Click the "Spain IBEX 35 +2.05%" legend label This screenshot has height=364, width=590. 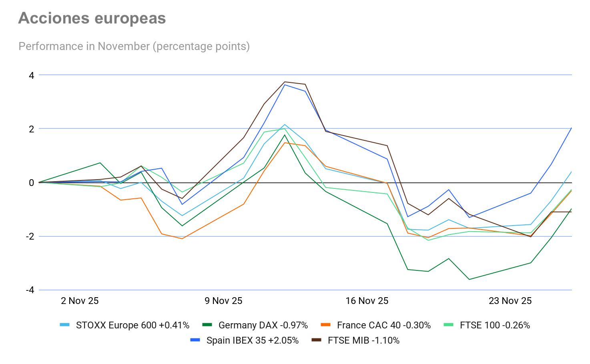pos(253,340)
